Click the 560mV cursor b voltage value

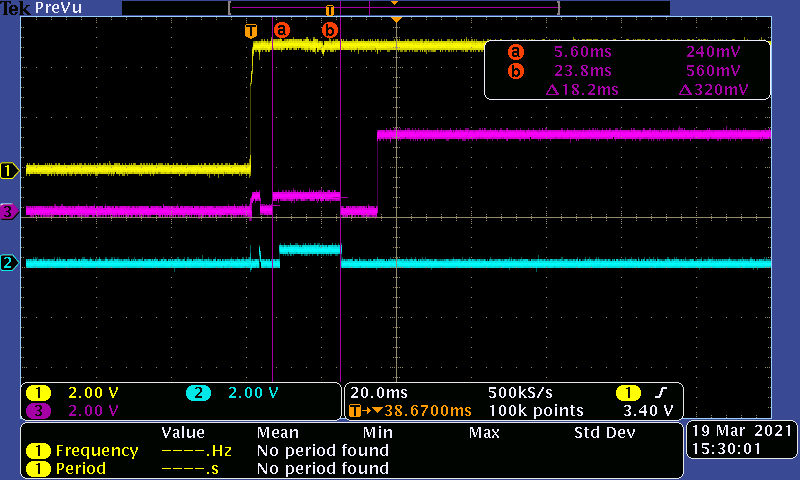click(x=713, y=71)
